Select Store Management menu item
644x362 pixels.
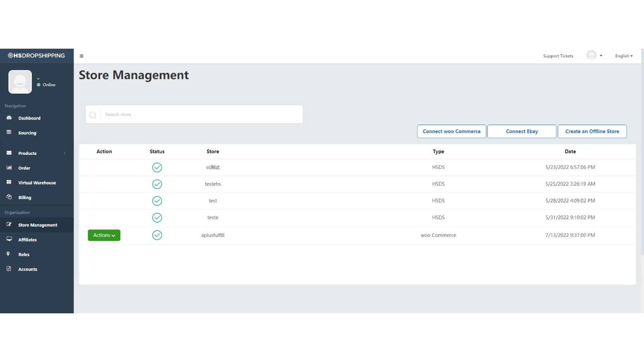coord(38,225)
